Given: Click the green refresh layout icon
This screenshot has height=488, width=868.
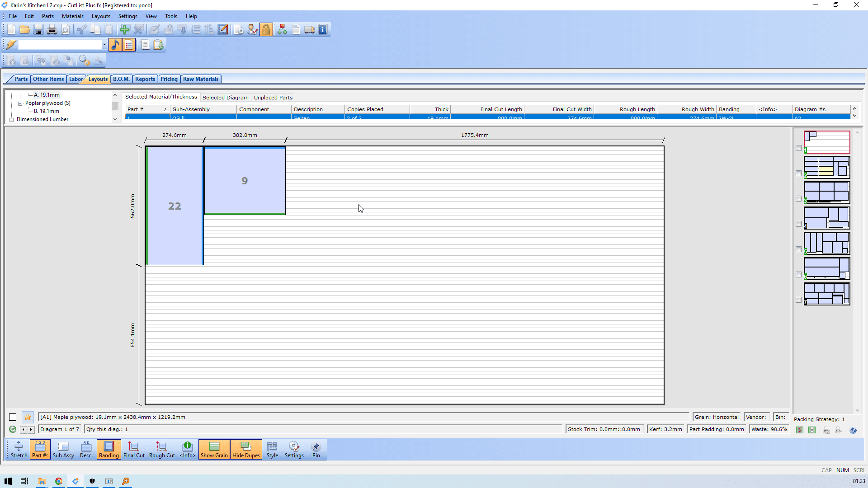Looking at the screenshot, I should click(13, 429).
